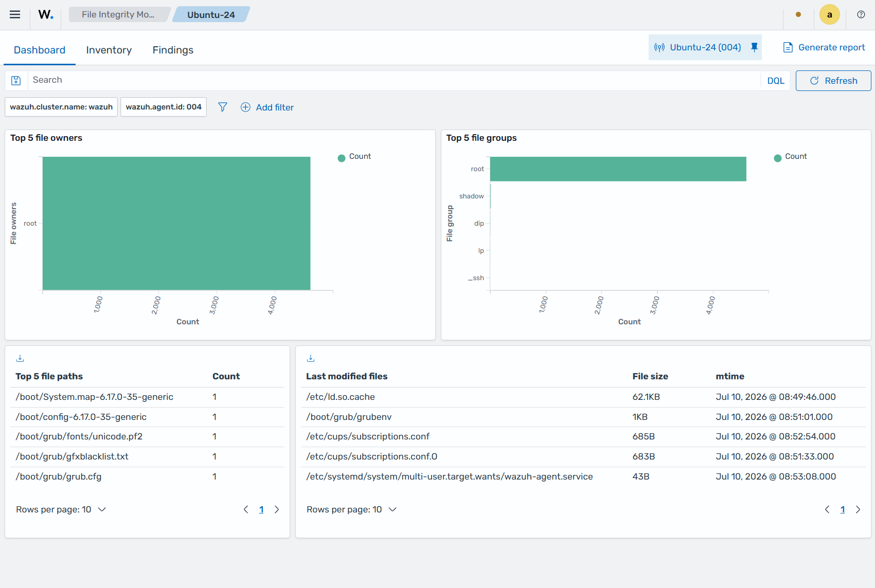Click the Generate report document icon
The image size is (875, 588).
tap(788, 47)
